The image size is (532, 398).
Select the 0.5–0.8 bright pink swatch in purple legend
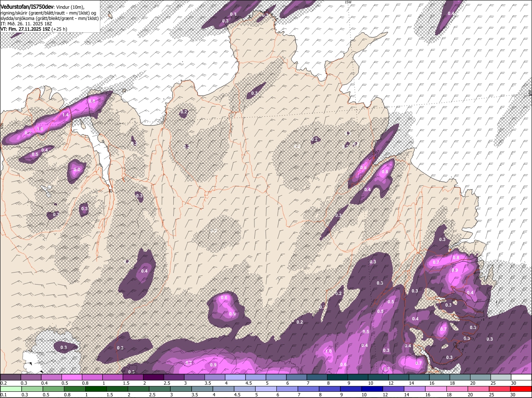click(x=71, y=377)
